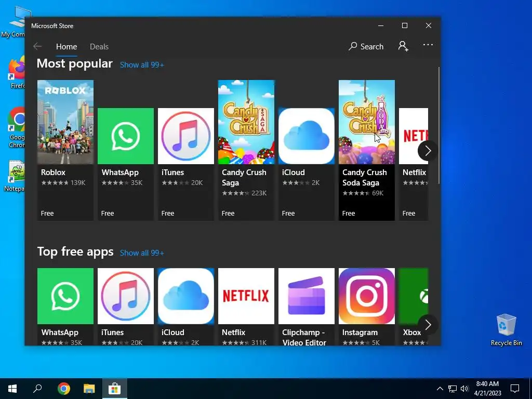
Task: Click Free price under iTunes
Action: tap(168, 214)
